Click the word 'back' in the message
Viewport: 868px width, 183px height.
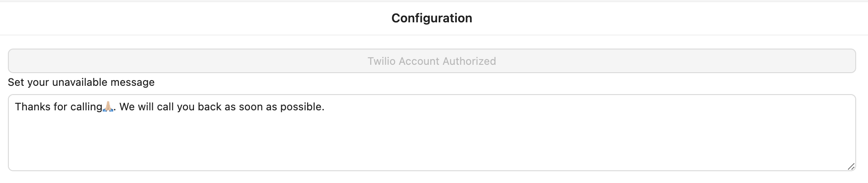(x=209, y=107)
